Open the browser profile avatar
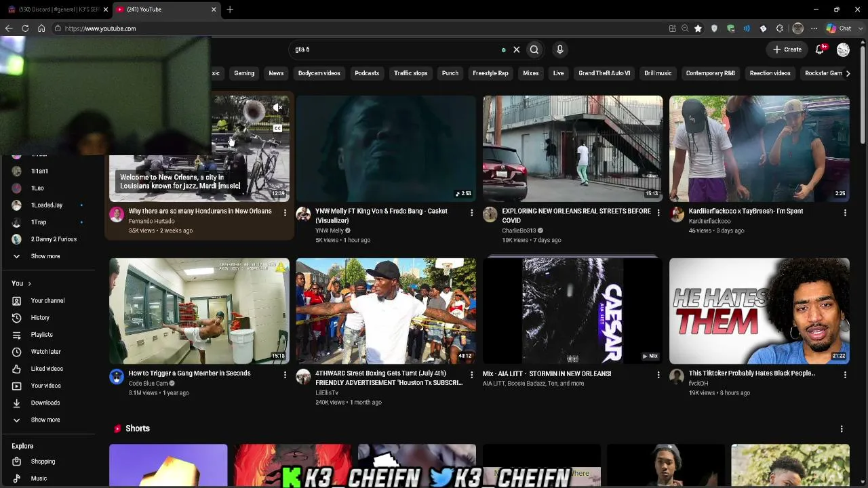This screenshot has height=488, width=868. click(798, 28)
